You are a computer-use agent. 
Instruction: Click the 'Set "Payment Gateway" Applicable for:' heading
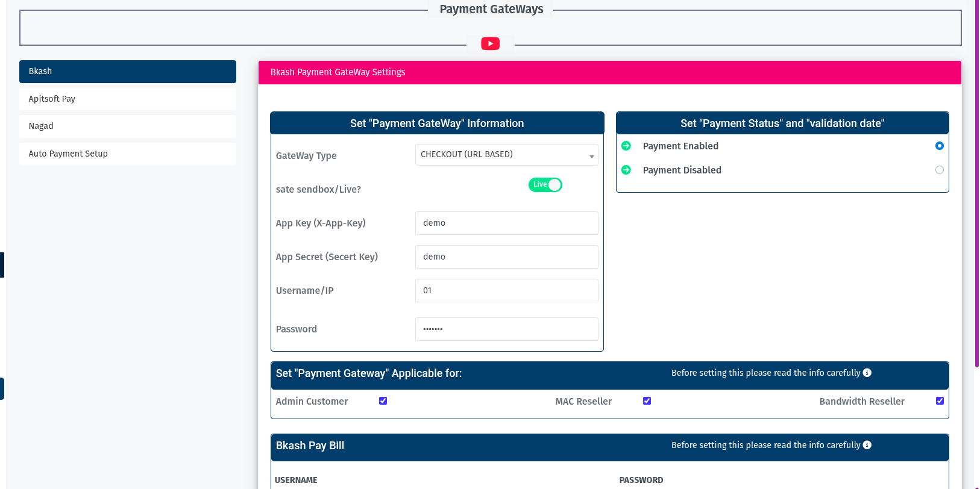369,373
